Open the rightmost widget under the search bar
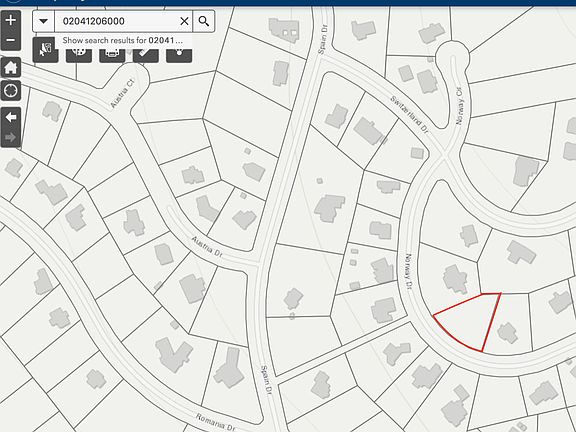The image size is (576, 432). 179,53
